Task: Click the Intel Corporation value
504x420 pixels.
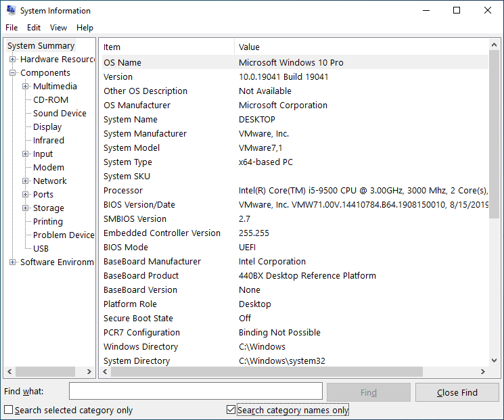Action: pyautogui.click(x=272, y=261)
